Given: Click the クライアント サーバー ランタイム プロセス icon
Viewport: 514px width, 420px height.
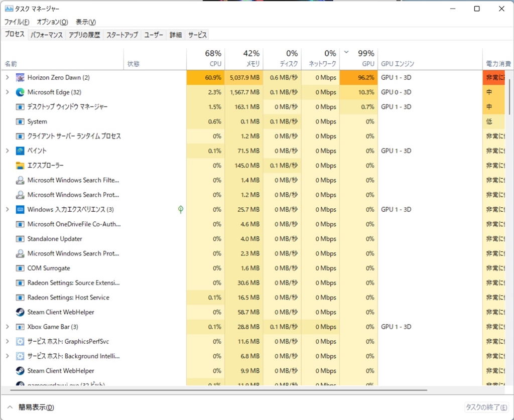Looking at the screenshot, I should tap(20, 136).
